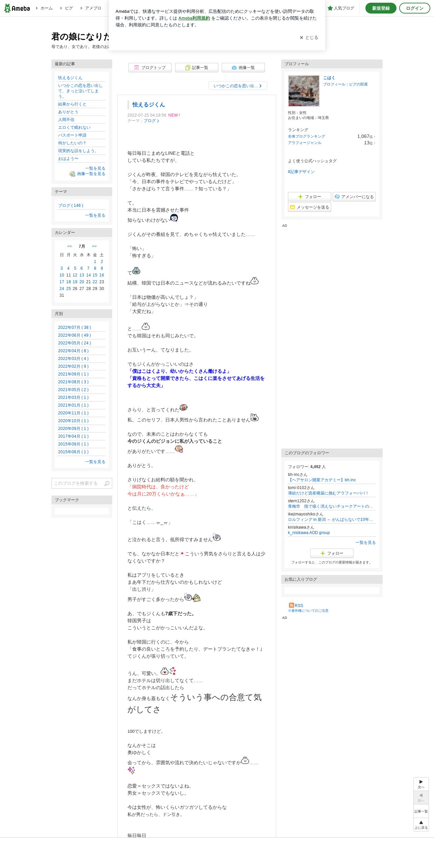The width and height of the screenshot is (434, 868).
Task: Click the 新規登録 button
Action: 381,8
